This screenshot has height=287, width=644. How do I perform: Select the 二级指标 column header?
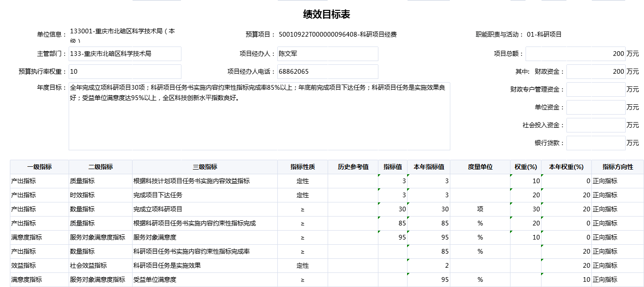tap(101, 167)
